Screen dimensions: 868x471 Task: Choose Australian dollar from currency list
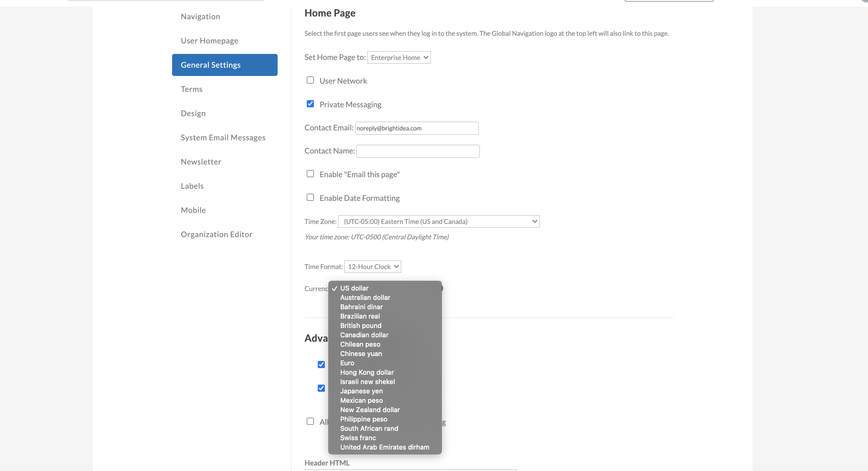385,298
